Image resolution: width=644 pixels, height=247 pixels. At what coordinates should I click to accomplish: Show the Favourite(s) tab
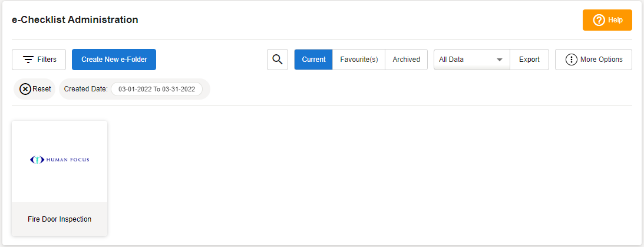pyautogui.click(x=359, y=60)
